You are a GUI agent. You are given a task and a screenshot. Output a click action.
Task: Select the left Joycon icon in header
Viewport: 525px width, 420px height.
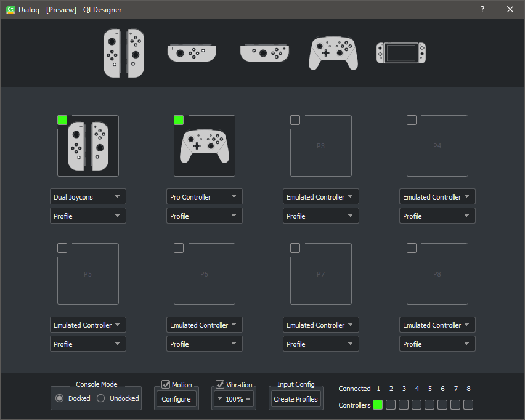point(191,53)
